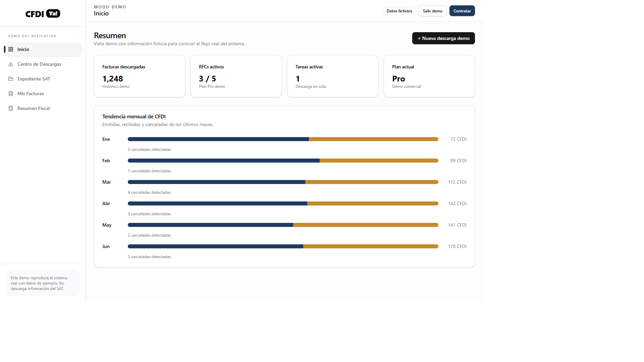Click the Datos ficticios badge
The image size is (644, 362).
point(399,11)
